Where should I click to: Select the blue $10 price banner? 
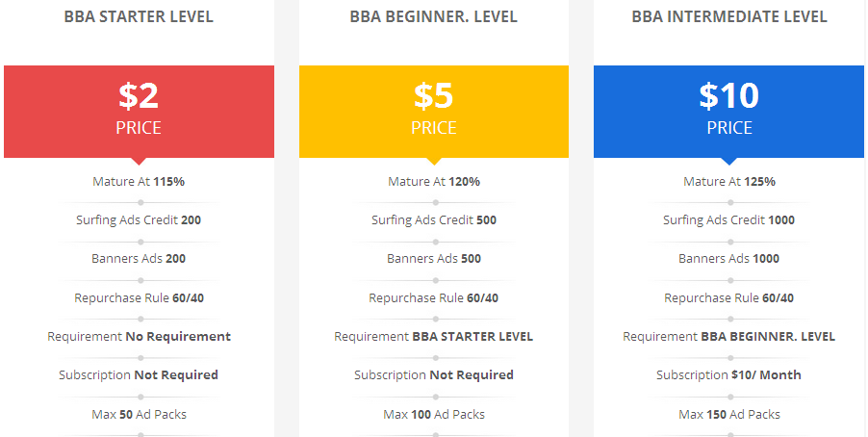tap(729, 110)
